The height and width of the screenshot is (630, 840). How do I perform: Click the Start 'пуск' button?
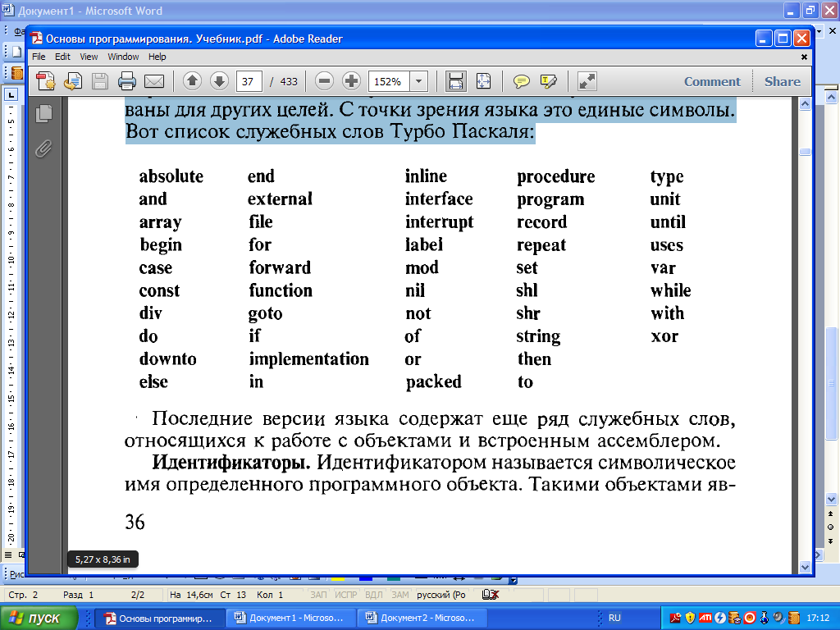[x=39, y=618]
